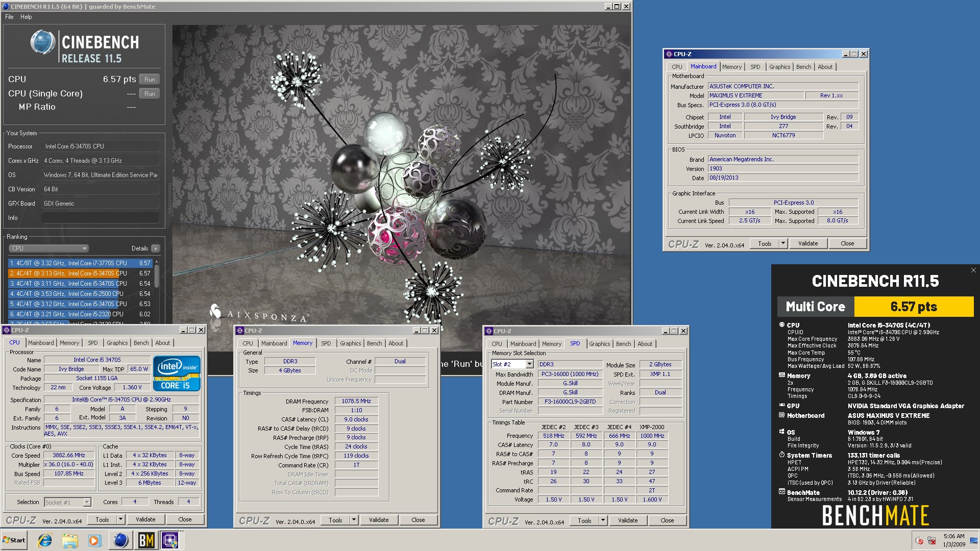The image size is (980, 551).
Task: Click the Info input field in Cinebench
Action: (x=101, y=218)
